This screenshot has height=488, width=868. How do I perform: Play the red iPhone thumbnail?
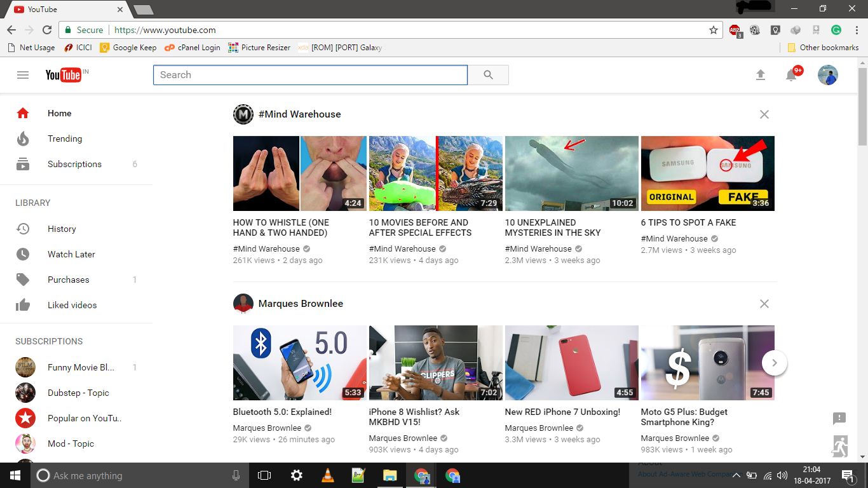click(572, 363)
